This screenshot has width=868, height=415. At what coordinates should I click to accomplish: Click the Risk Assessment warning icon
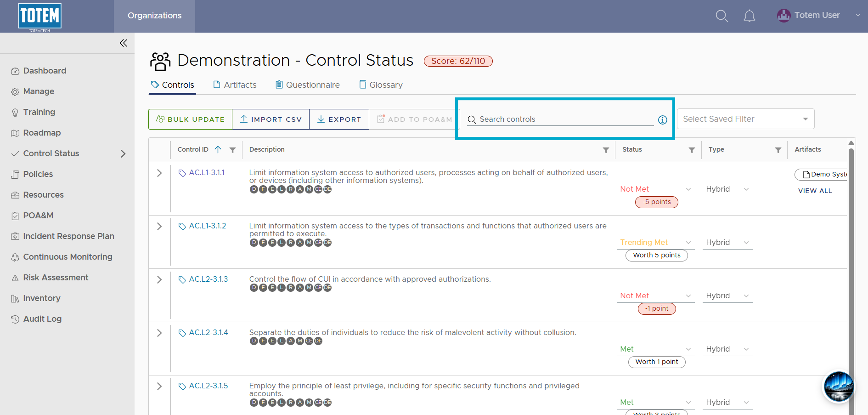click(x=15, y=278)
